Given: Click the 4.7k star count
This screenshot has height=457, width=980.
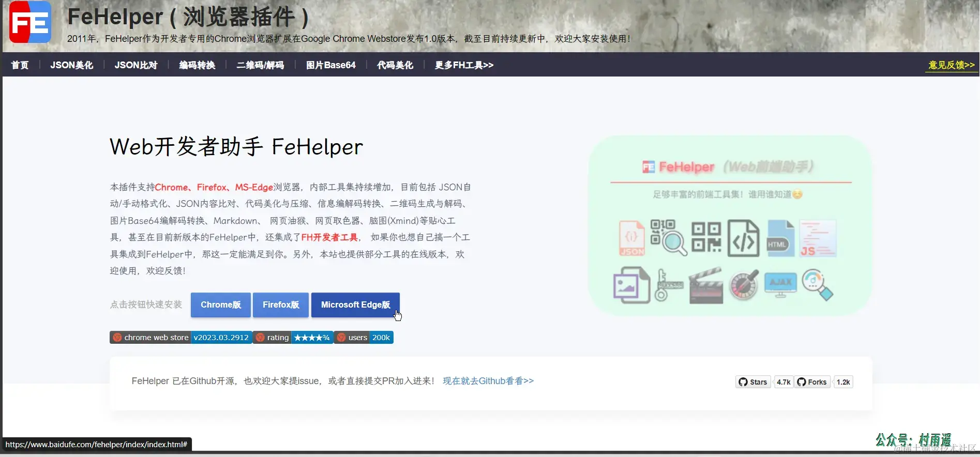Looking at the screenshot, I should tap(783, 382).
